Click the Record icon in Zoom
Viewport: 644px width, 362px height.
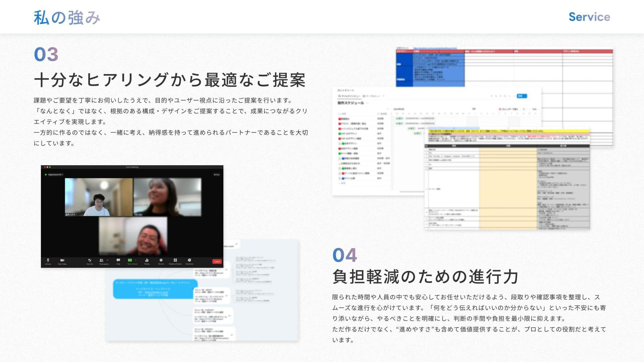[161, 260]
